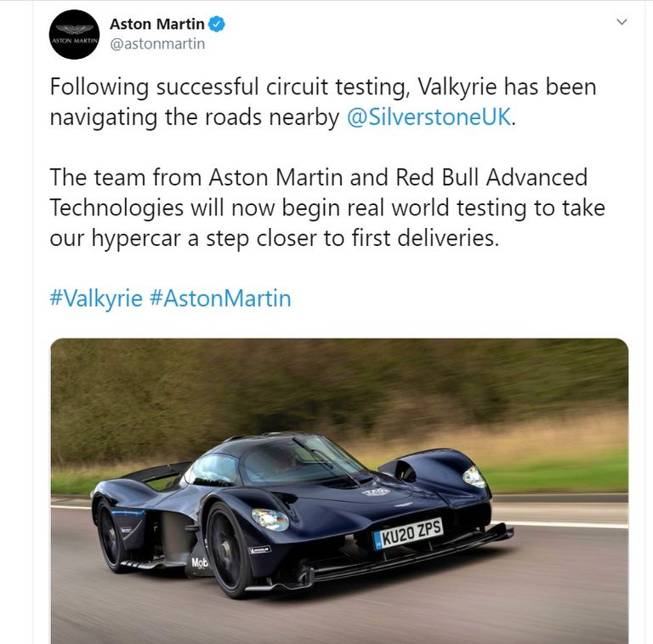Screen dimensions: 653x644
Task: Open the #Valkyrie hashtag
Action: [96, 299]
